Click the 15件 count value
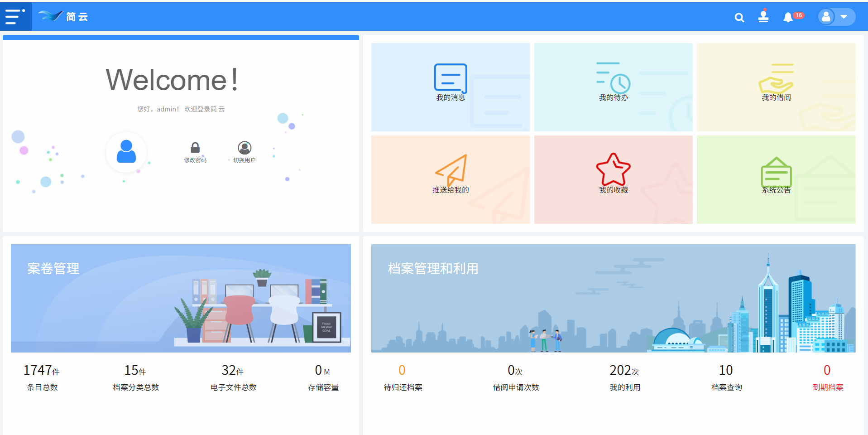This screenshot has height=435, width=868. tap(135, 370)
